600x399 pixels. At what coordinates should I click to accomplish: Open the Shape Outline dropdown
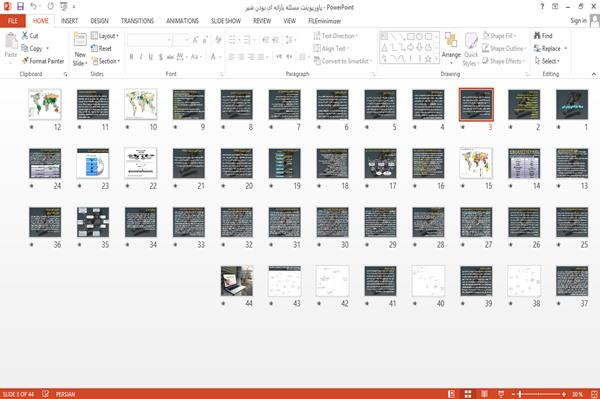point(504,48)
